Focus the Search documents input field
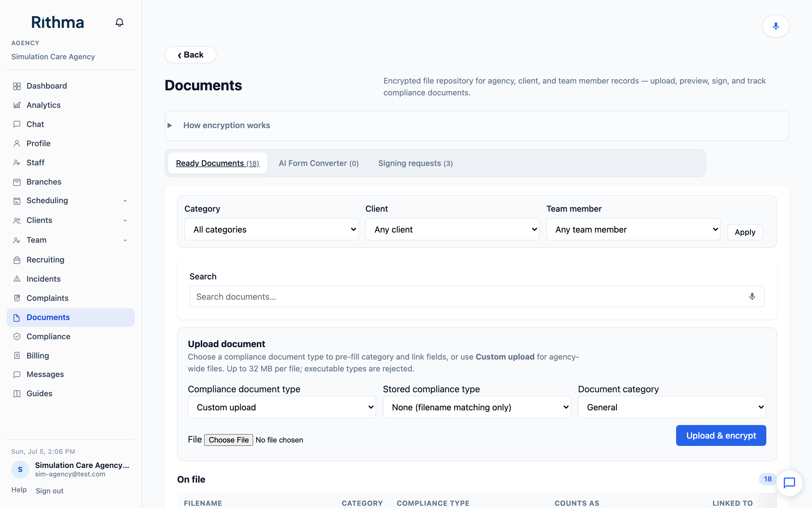This screenshot has width=812, height=508. coord(477,296)
